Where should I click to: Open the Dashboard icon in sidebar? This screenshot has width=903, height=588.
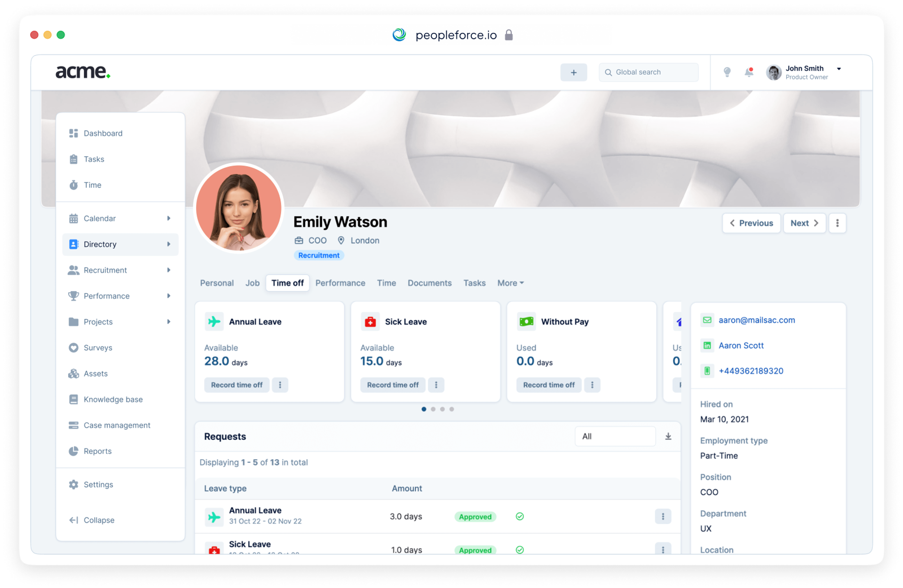[73, 133]
